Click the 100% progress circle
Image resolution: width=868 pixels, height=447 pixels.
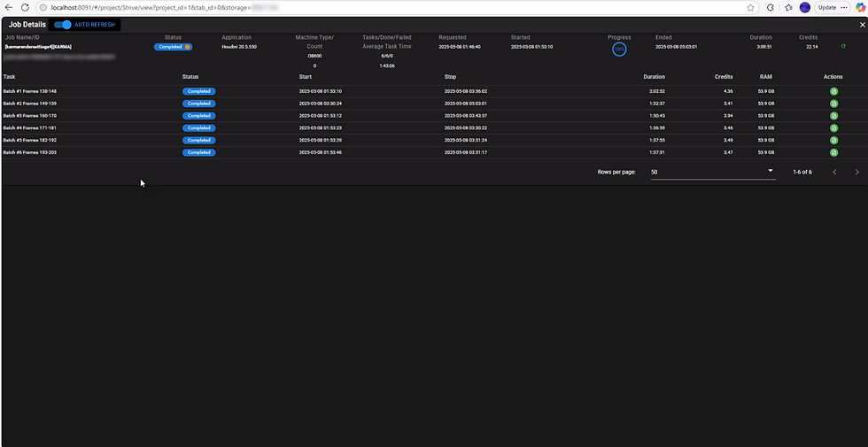point(619,50)
